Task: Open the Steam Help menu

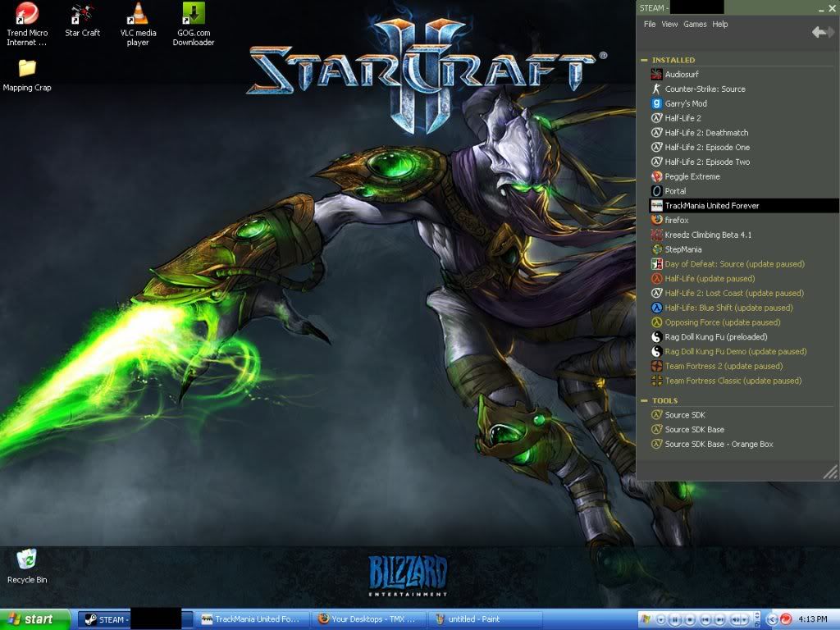Action: 720,24
